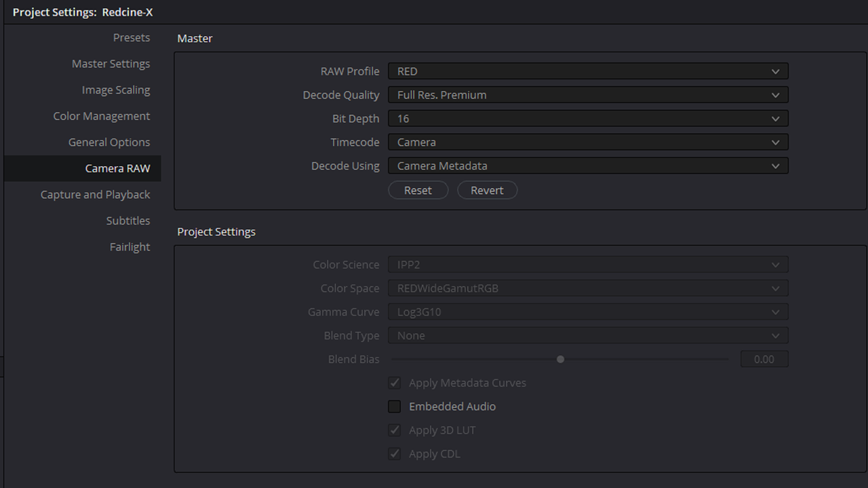Change the Bit Depth dropdown value
This screenshot has height=488, width=868.
(588, 119)
